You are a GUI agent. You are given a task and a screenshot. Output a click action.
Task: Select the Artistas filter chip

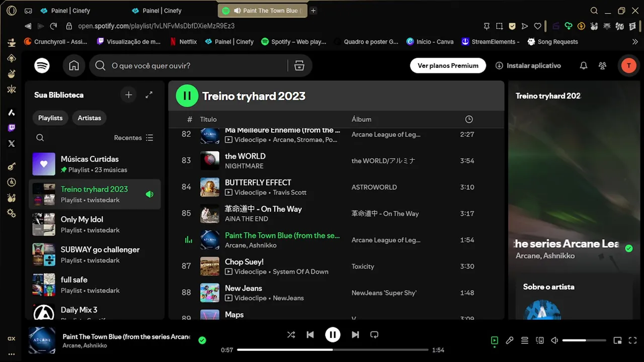[89, 118]
